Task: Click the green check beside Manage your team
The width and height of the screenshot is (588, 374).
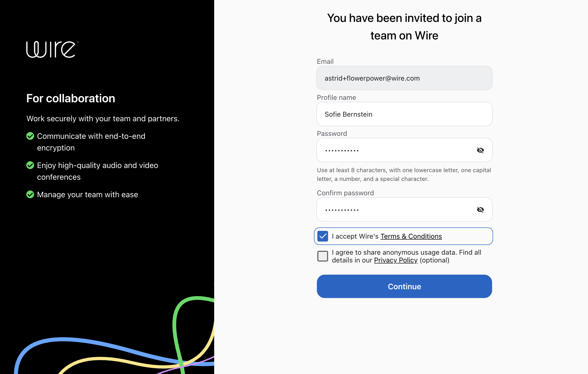Action: coord(30,195)
